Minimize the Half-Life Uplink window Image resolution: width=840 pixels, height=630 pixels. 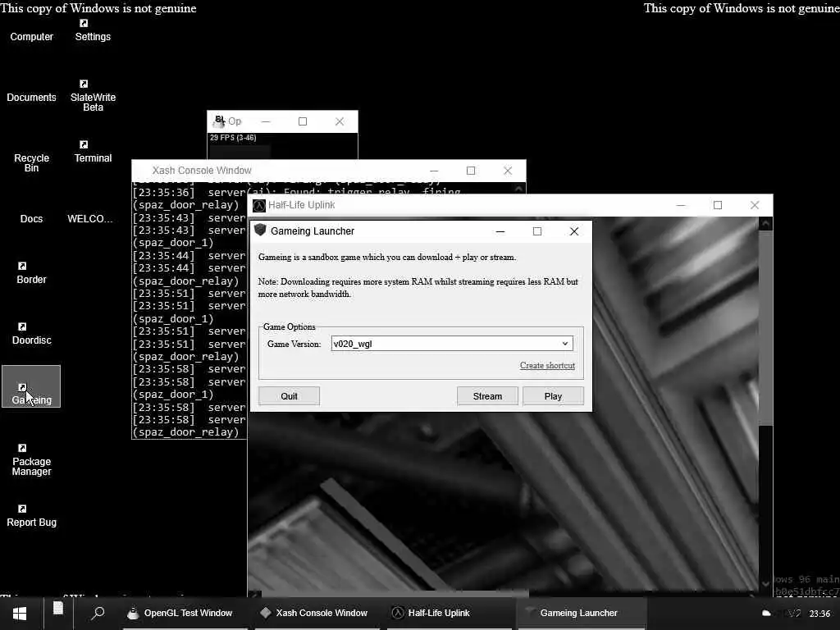tap(681, 205)
